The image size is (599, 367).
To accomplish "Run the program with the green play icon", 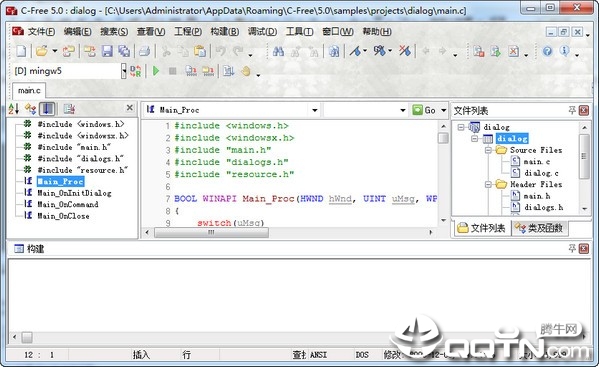I will tap(155, 71).
